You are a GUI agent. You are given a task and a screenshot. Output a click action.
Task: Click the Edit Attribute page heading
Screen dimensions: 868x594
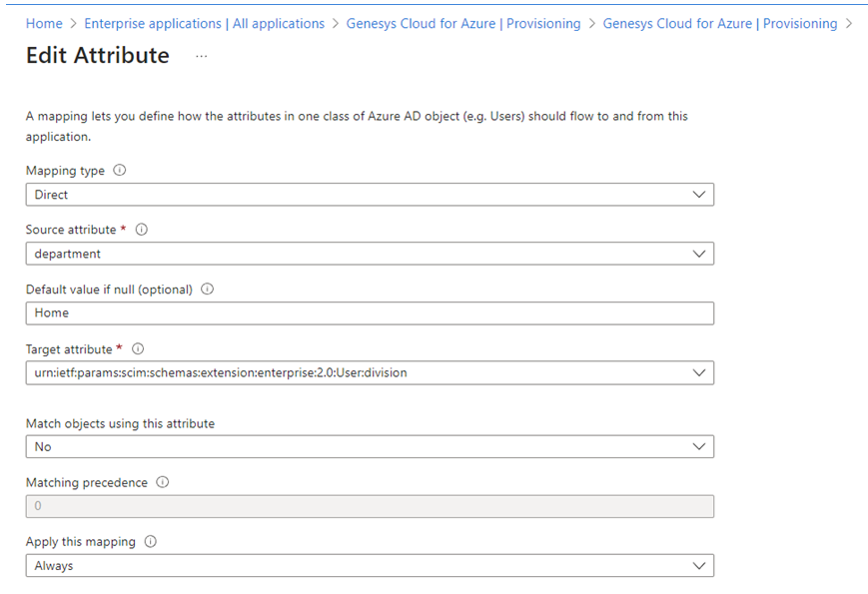tap(98, 56)
